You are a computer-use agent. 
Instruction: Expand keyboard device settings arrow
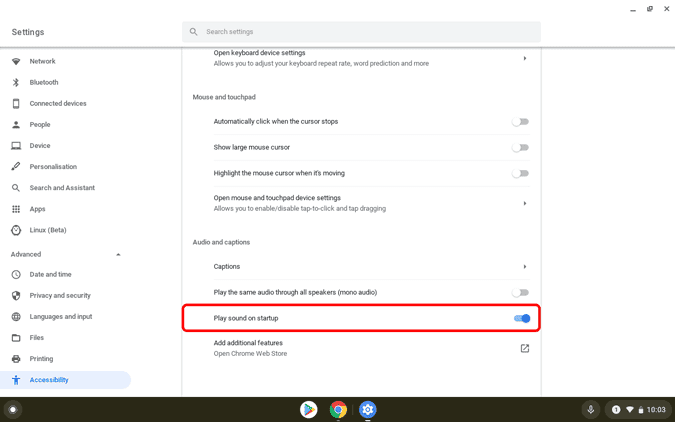pos(525,58)
